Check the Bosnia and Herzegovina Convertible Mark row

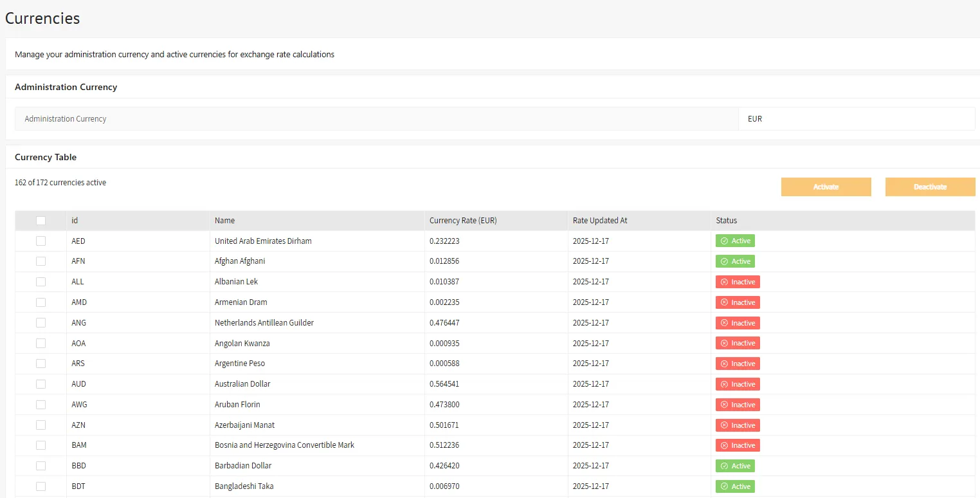pos(41,445)
